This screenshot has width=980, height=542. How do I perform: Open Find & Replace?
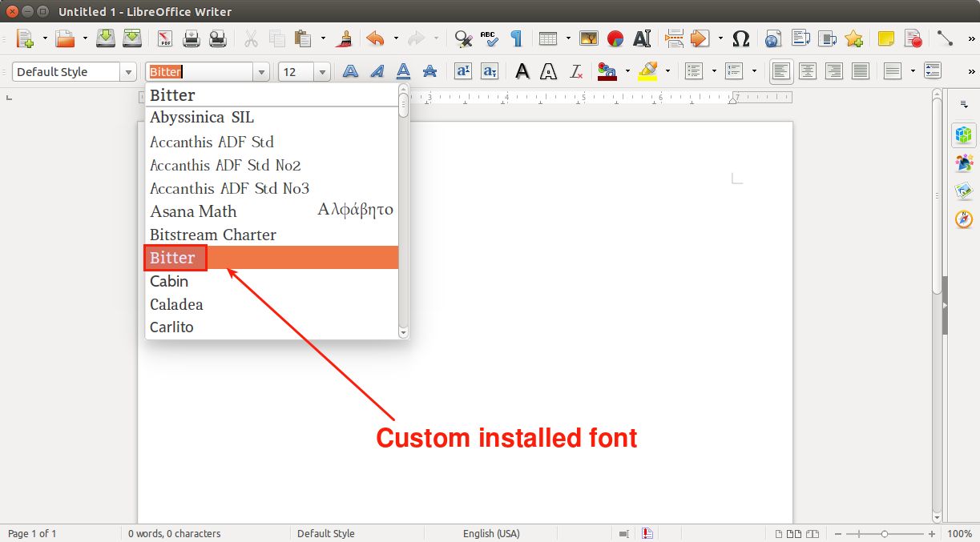click(462, 38)
